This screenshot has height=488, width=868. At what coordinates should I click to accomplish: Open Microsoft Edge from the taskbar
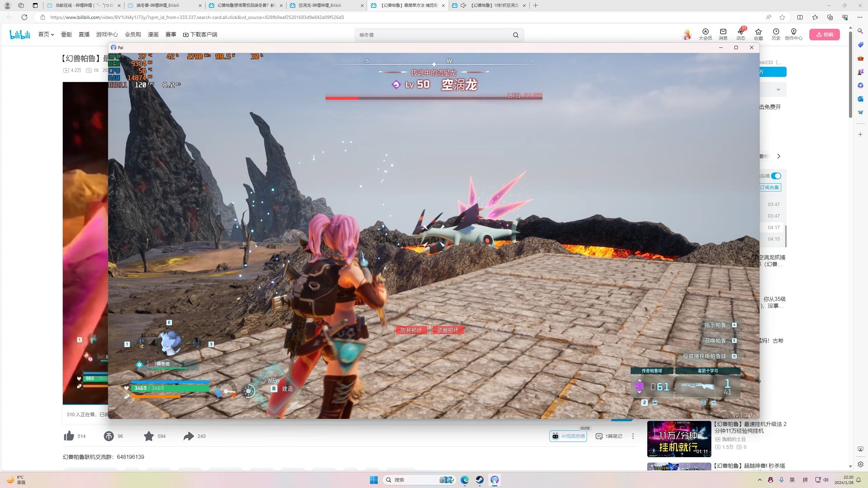(465, 480)
